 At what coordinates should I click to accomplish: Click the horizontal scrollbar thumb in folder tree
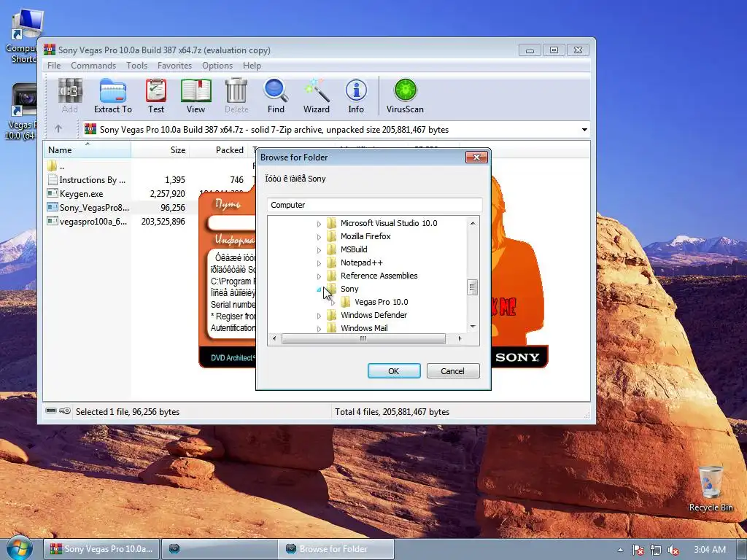pyautogui.click(x=363, y=338)
